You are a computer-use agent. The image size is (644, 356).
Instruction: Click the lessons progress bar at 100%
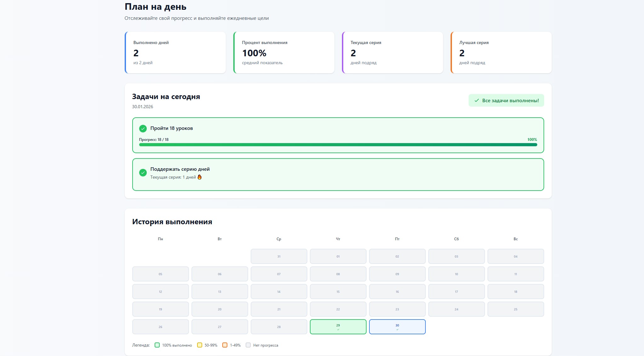(338, 145)
